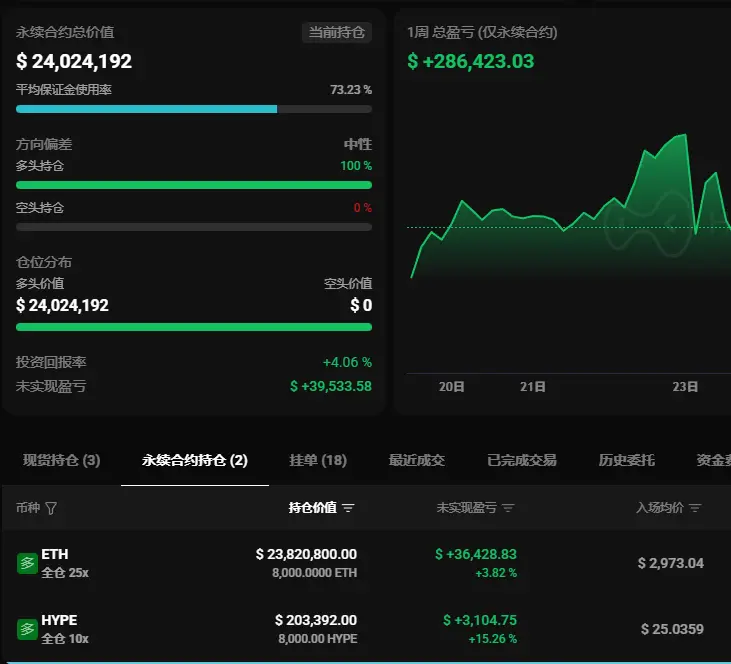Click the 多头持仓 green progress bar
The image size is (731, 664).
(194, 185)
